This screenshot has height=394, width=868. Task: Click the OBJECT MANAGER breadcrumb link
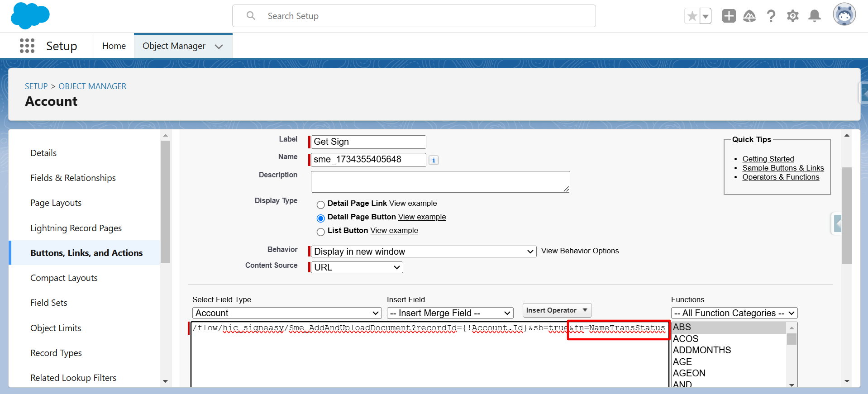coord(92,86)
